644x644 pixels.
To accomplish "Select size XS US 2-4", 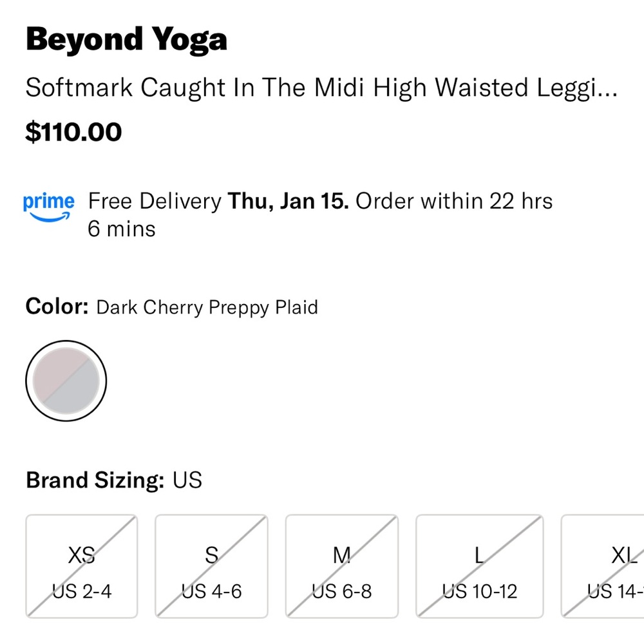I will pyautogui.click(x=81, y=565).
